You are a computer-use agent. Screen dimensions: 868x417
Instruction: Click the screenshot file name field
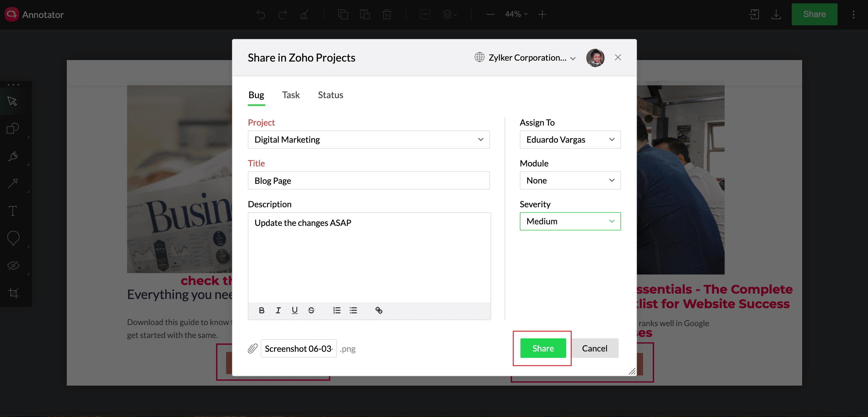coord(298,348)
